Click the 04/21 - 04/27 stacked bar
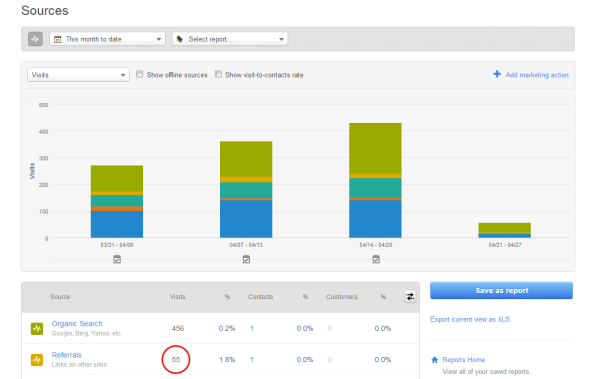 [x=504, y=230]
